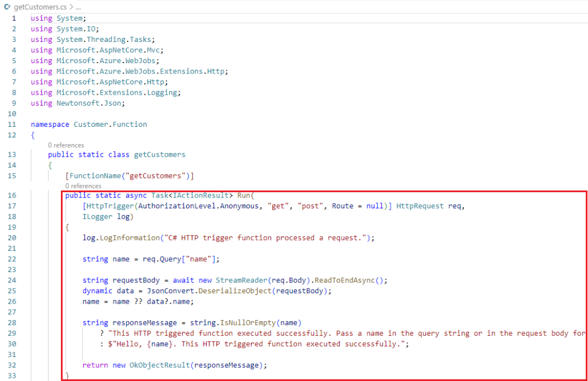Click "0 references" above the getCustomers class

(66, 145)
